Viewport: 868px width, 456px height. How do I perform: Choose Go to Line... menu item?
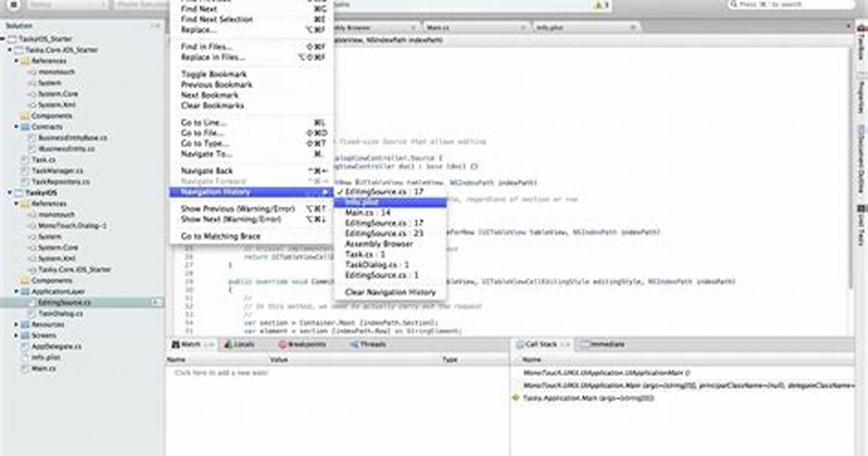click(253, 123)
